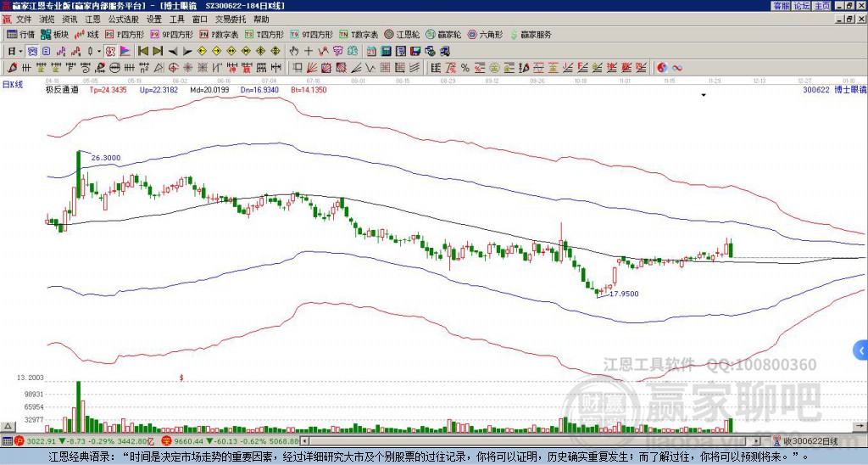The width and height of the screenshot is (868, 465).
Task: Click the 板块 toolbar button
Action: click(54, 34)
